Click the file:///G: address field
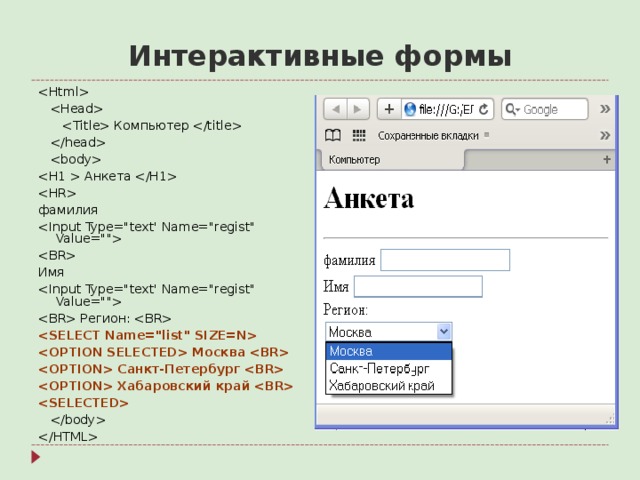The width and height of the screenshot is (640, 480). (x=447, y=109)
